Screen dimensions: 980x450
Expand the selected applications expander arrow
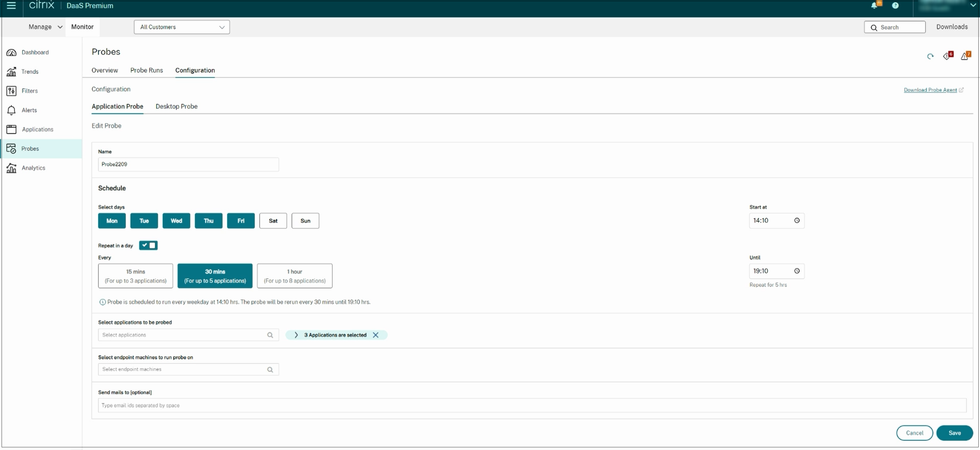click(296, 334)
